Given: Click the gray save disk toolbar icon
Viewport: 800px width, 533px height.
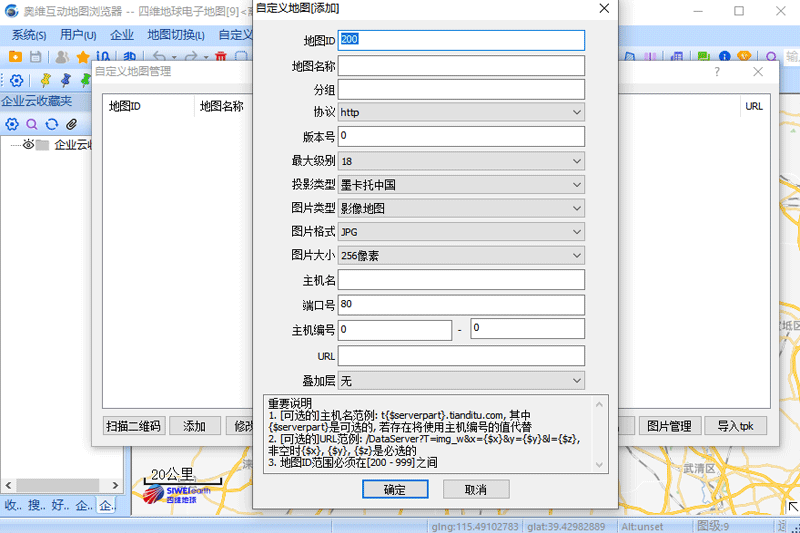Looking at the screenshot, I should click(35, 57).
